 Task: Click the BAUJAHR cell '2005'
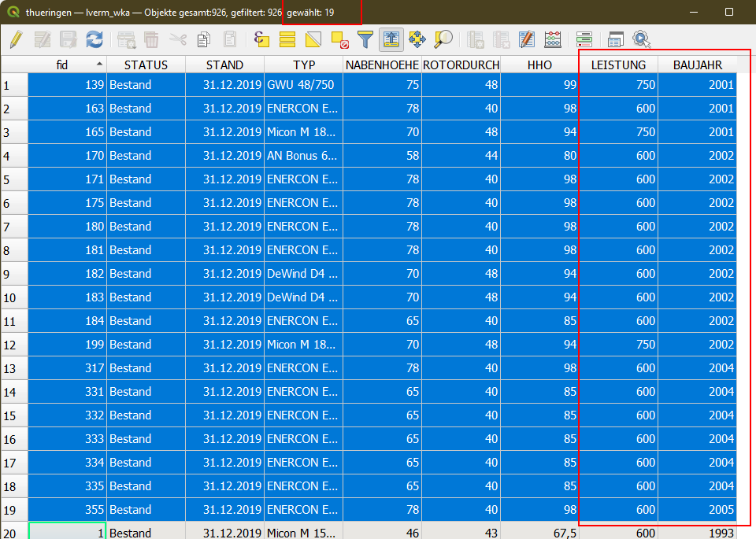point(698,510)
